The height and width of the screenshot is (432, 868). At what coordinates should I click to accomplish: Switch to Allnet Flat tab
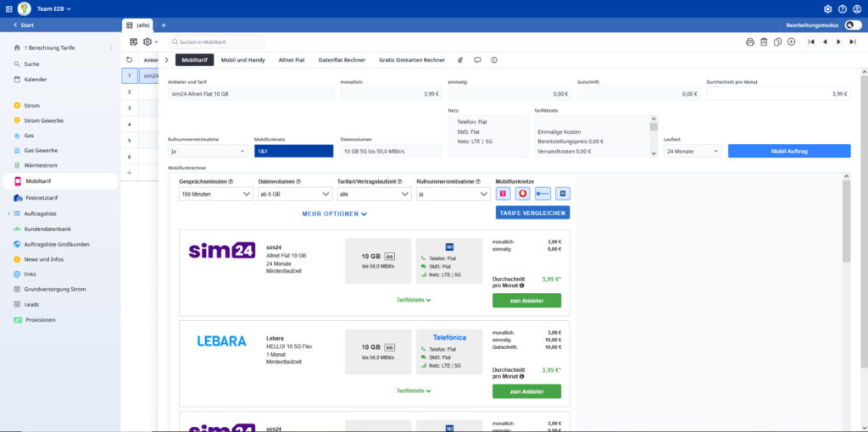292,60
